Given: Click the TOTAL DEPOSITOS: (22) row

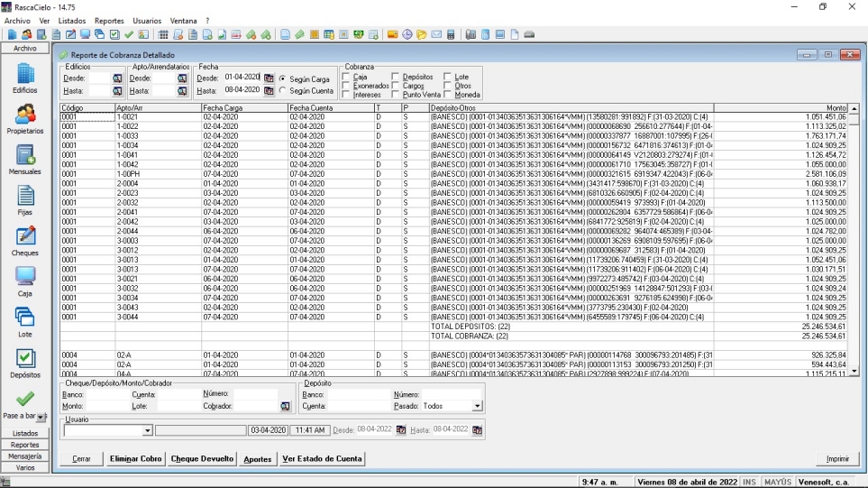Looking at the screenshot, I should (454, 327).
